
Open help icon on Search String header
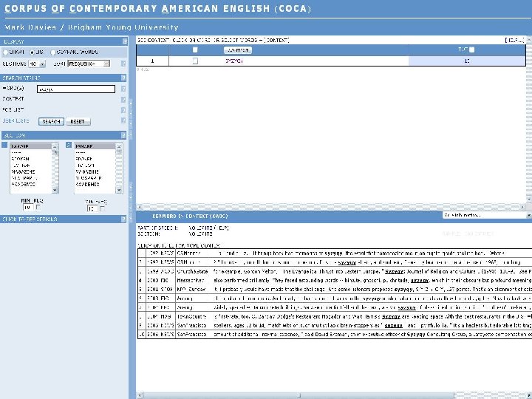123,78
